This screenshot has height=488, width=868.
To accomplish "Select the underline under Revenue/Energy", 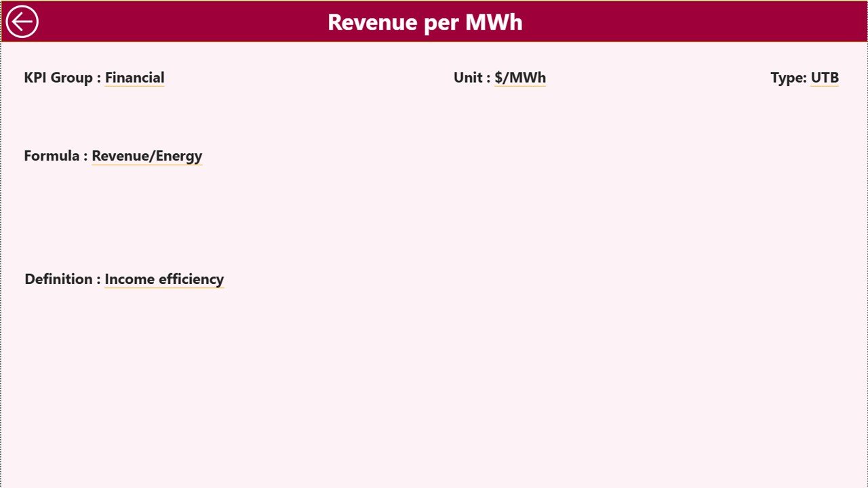I will 146,164.
